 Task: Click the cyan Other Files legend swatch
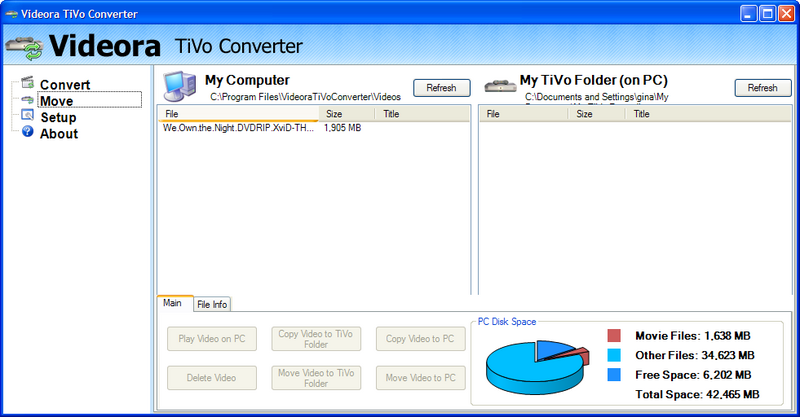coord(614,355)
